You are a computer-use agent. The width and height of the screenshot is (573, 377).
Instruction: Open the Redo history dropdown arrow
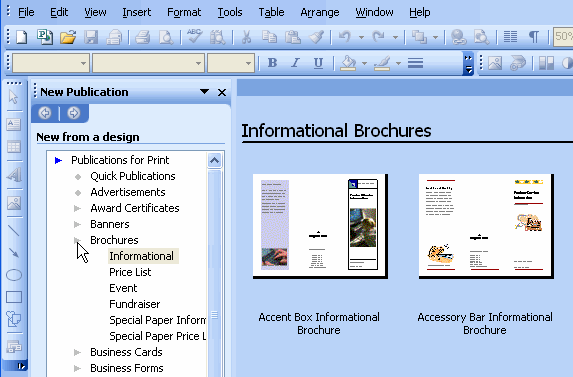(395, 37)
